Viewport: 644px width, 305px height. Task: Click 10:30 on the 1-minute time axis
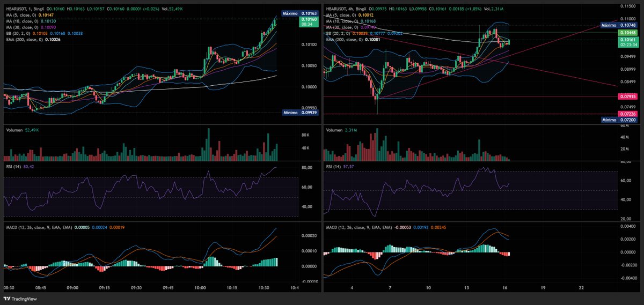[x=264, y=287]
